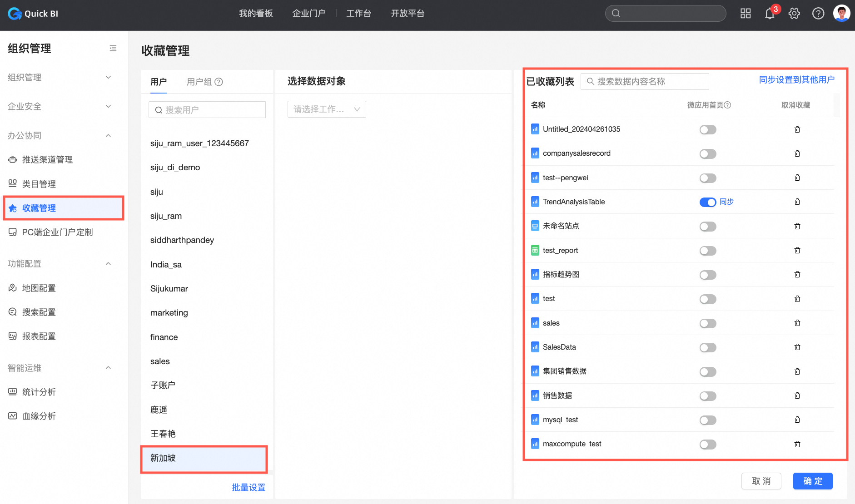Remove 指标趋势图 with its trash icon
The width and height of the screenshot is (855, 504).
tap(797, 274)
